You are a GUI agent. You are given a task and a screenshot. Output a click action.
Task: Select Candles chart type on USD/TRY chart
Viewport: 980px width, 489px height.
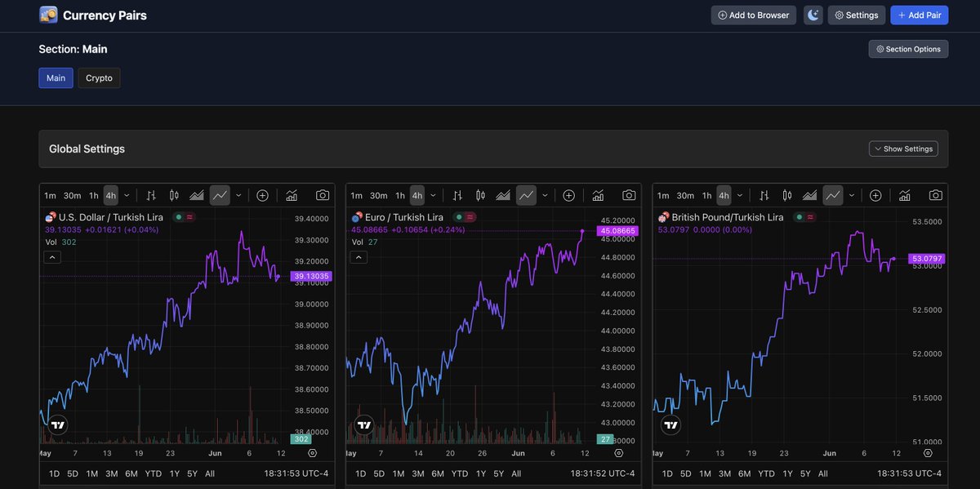(x=174, y=195)
